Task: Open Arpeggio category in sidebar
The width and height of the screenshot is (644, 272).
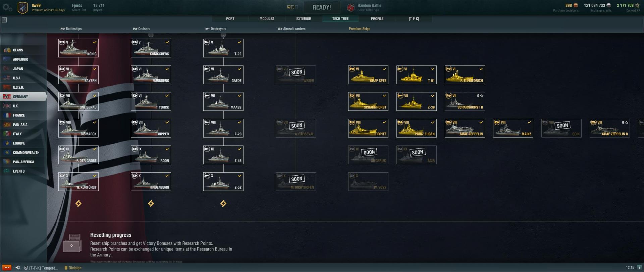Action: click(x=23, y=59)
